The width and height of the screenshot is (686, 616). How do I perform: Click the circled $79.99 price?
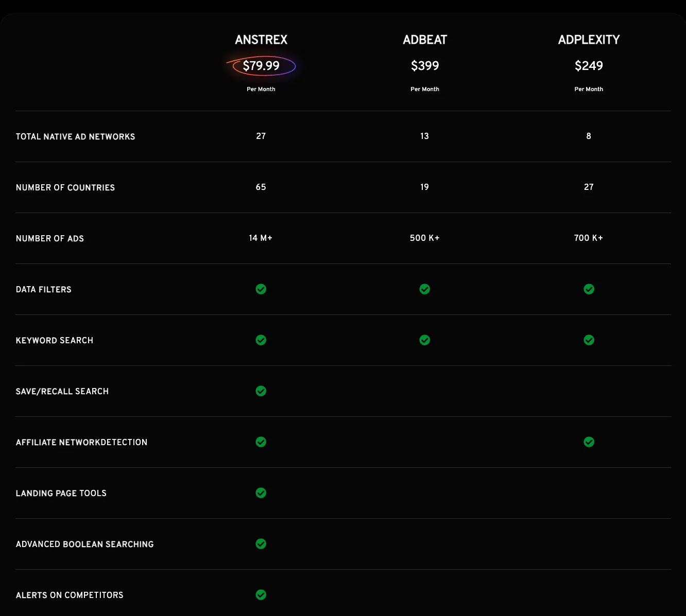point(261,66)
